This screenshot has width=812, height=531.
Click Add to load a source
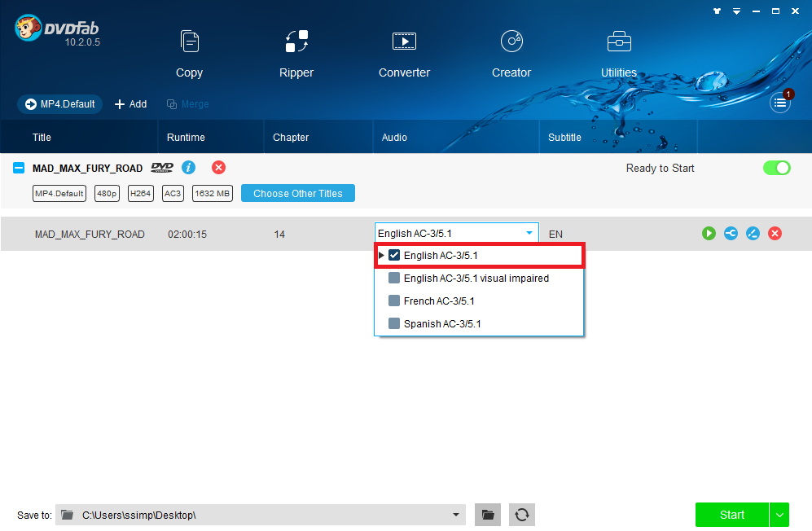[x=130, y=104]
